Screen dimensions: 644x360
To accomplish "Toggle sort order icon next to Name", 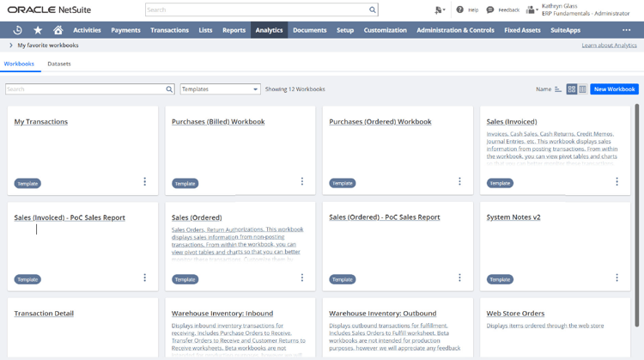I will coord(558,89).
